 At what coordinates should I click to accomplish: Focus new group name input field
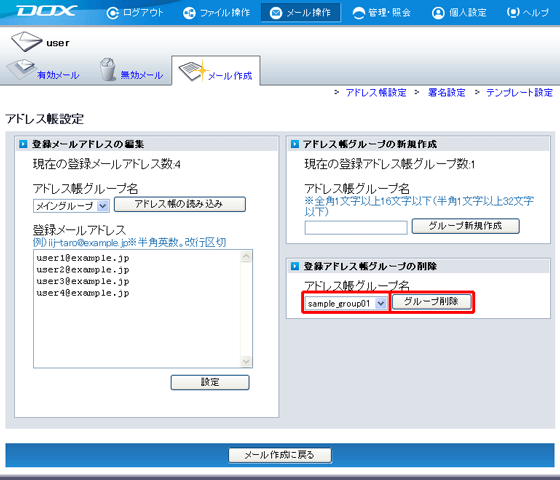pyautogui.click(x=356, y=228)
